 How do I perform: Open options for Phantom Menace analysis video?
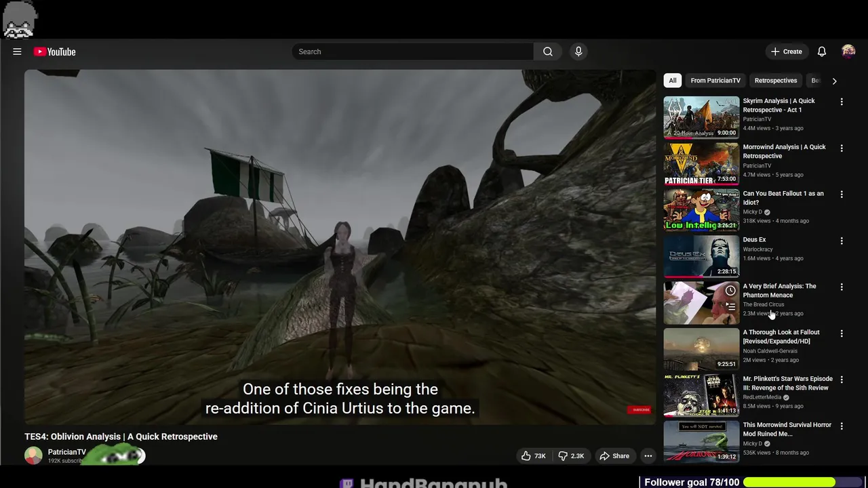(x=842, y=287)
